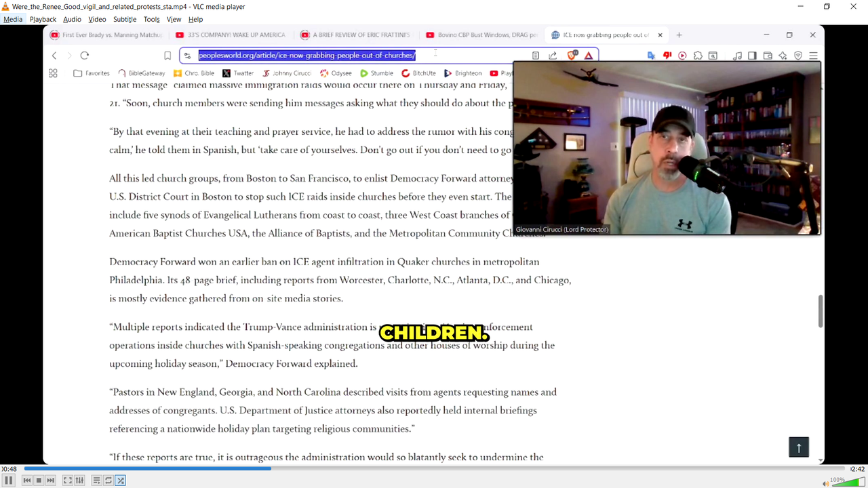Adjust the green volume slider

click(848, 483)
